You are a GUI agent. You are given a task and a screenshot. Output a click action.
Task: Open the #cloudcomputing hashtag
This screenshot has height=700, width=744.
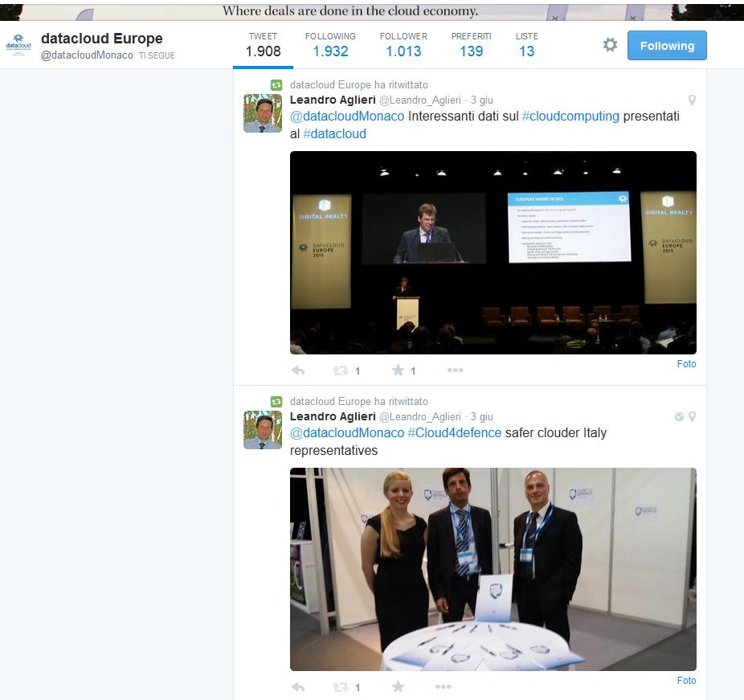click(x=570, y=117)
